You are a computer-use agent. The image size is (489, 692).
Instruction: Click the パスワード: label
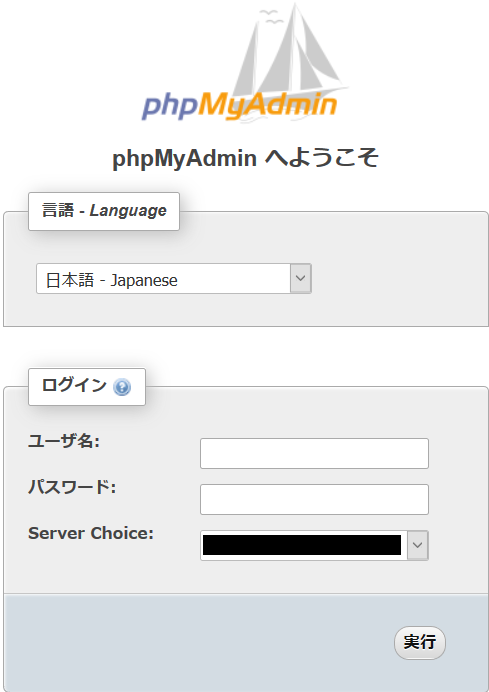[x=72, y=487]
